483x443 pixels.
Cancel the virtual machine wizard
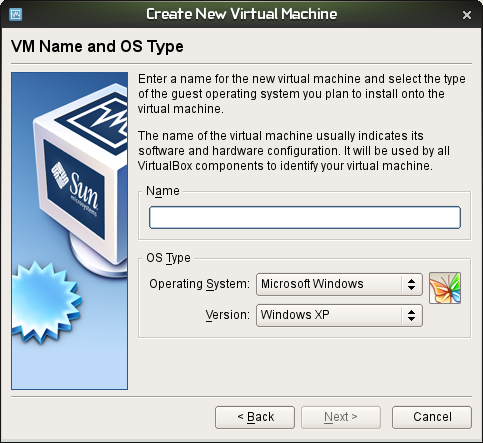[432, 417]
